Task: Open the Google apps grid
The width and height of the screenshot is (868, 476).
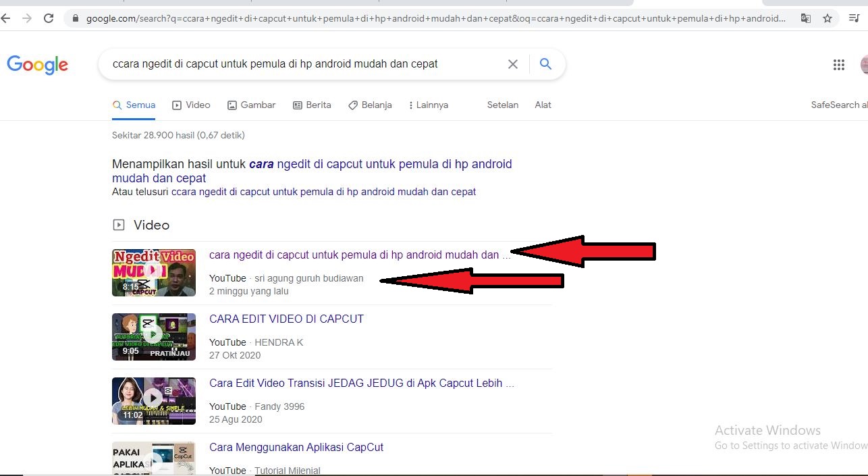Action: [x=839, y=64]
